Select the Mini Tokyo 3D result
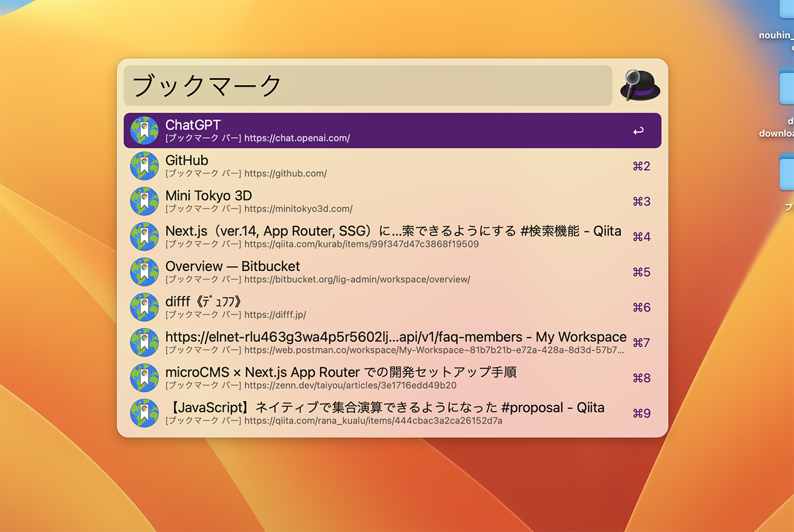The image size is (794, 532). (392, 201)
